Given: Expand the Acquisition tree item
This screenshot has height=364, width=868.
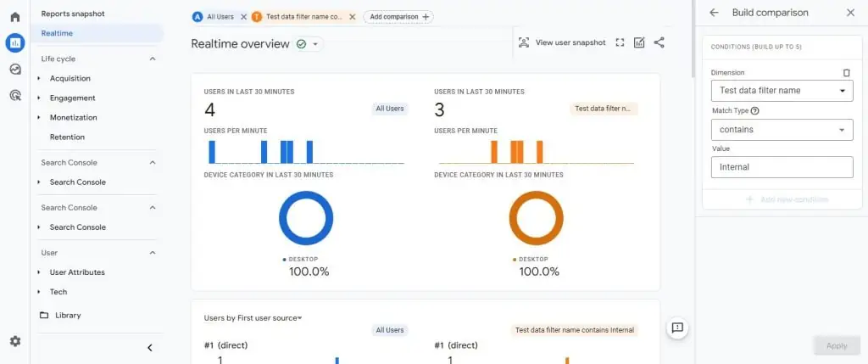Looking at the screenshot, I should (39, 79).
